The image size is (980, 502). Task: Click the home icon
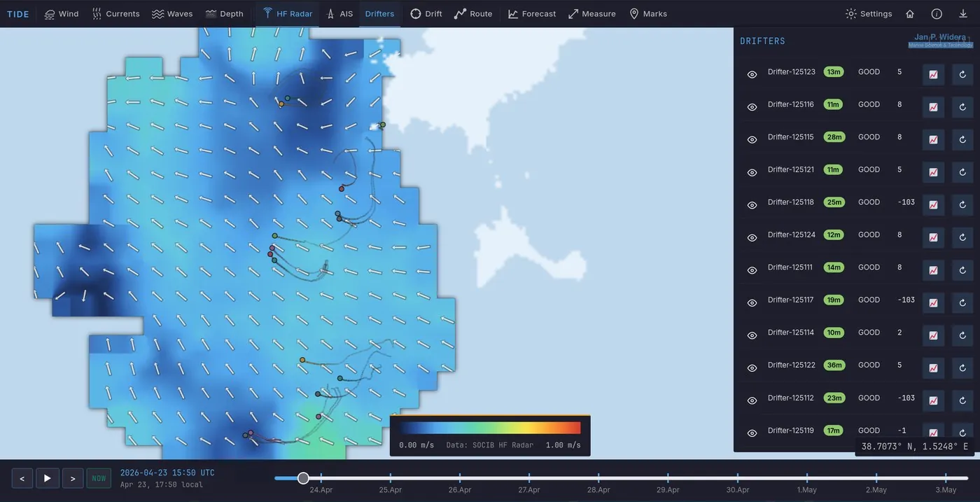pos(910,13)
